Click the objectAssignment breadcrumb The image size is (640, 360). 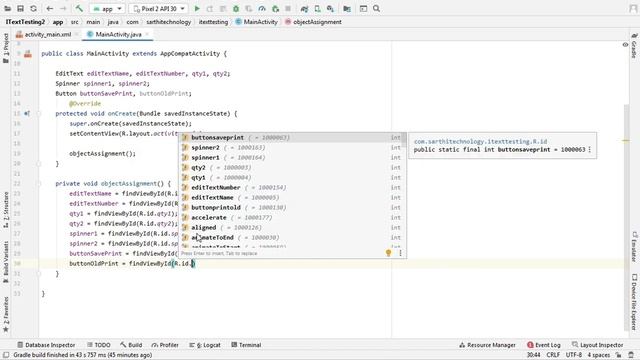pos(313,22)
